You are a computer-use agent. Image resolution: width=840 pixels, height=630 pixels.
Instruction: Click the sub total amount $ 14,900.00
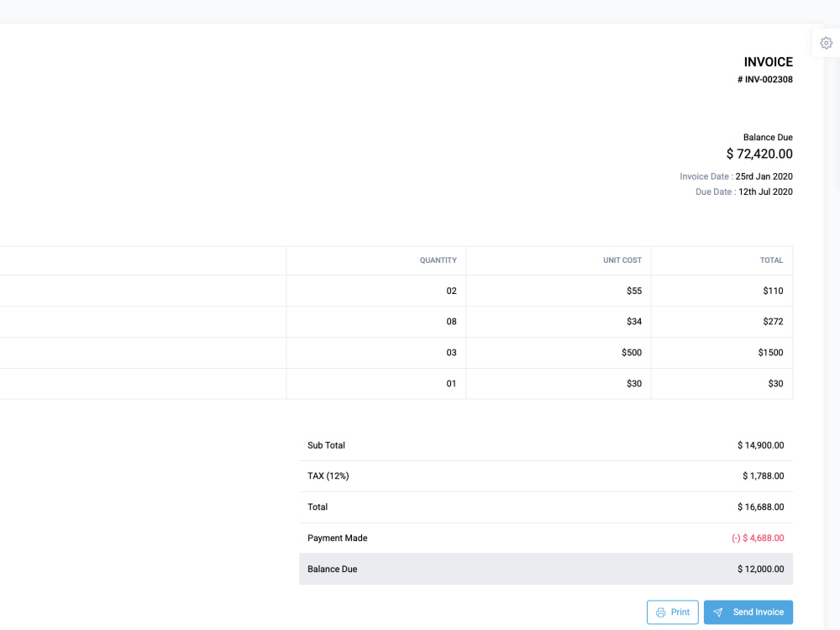point(761,446)
